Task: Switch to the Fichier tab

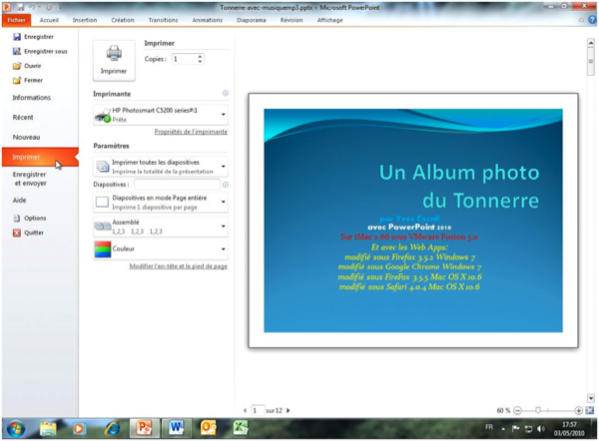Action: [x=16, y=20]
